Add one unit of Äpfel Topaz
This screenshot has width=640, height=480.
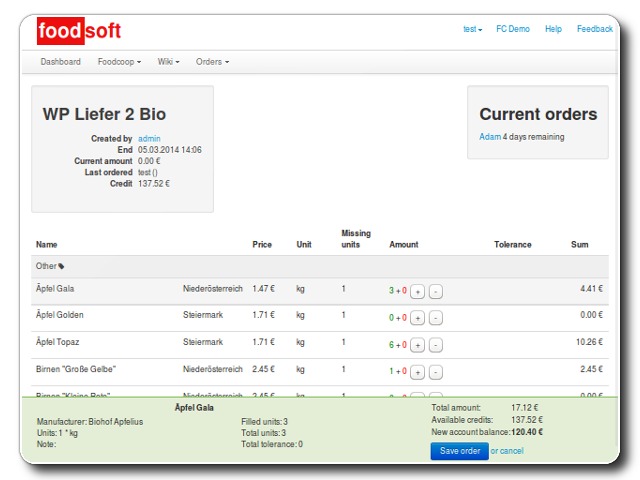418,344
